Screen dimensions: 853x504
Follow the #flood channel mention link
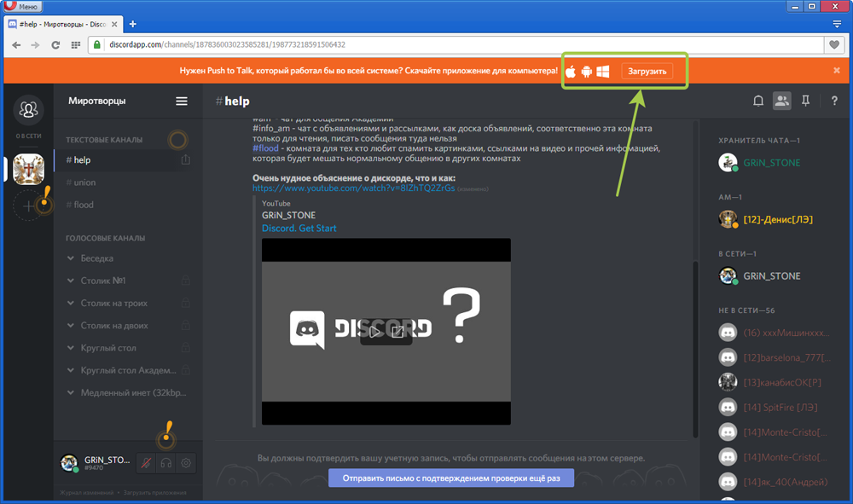pyautogui.click(x=265, y=148)
